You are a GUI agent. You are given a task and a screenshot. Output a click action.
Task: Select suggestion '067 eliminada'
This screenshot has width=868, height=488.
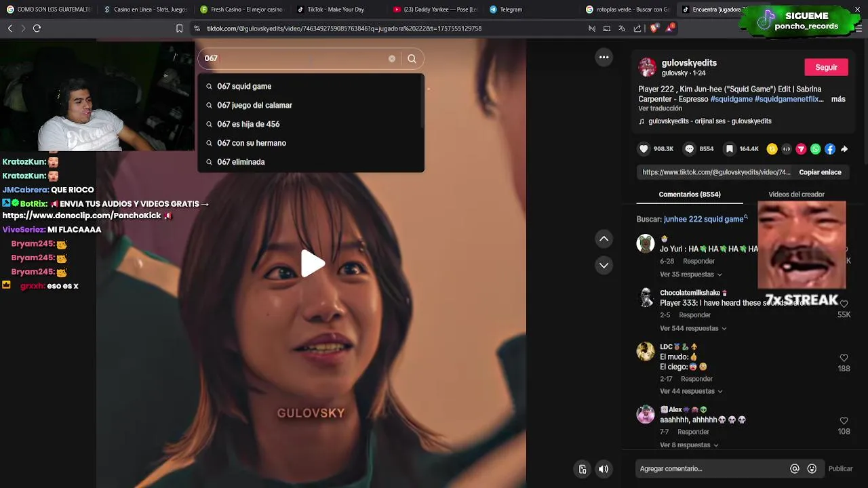311,162
